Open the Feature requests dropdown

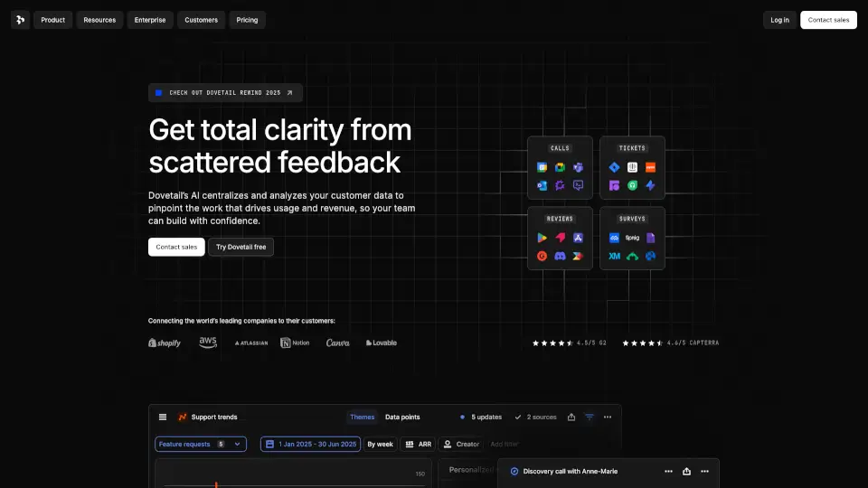tap(200, 445)
